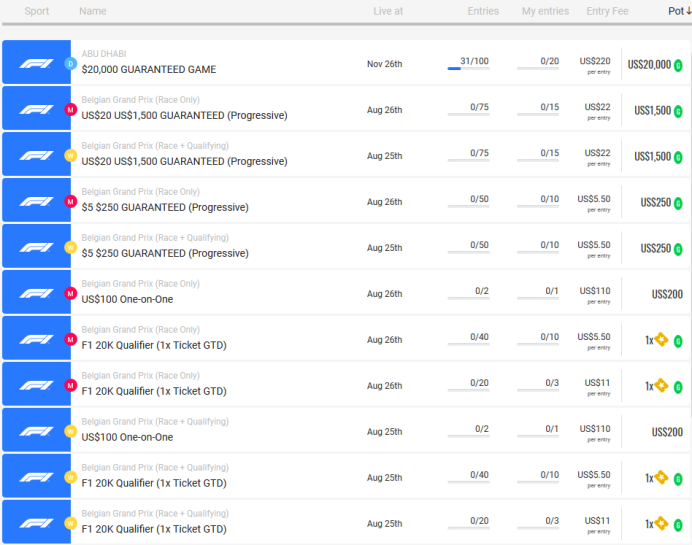Click red M badge on Aug 26th 0/20 Qualifier

[x=71, y=385]
